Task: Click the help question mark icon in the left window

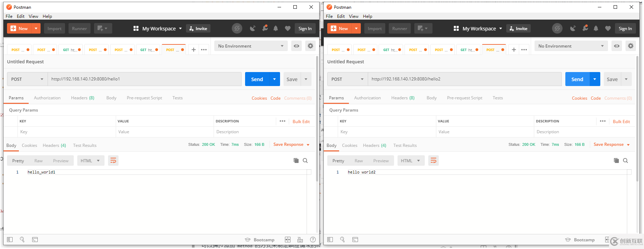Action: [313, 240]
